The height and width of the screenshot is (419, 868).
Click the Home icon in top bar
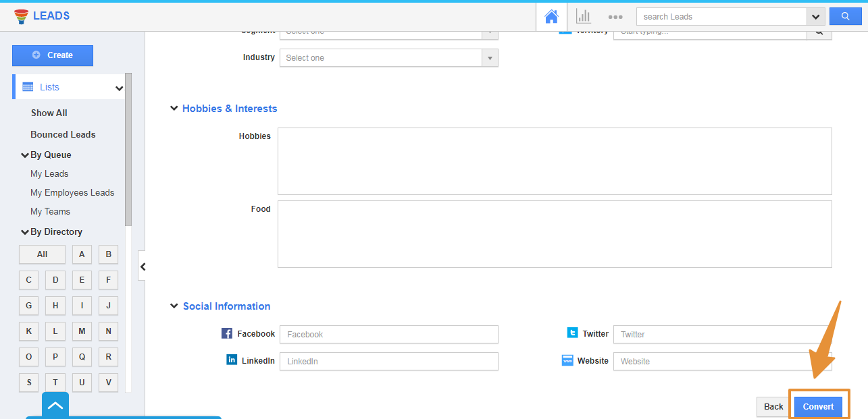(551, 17)
